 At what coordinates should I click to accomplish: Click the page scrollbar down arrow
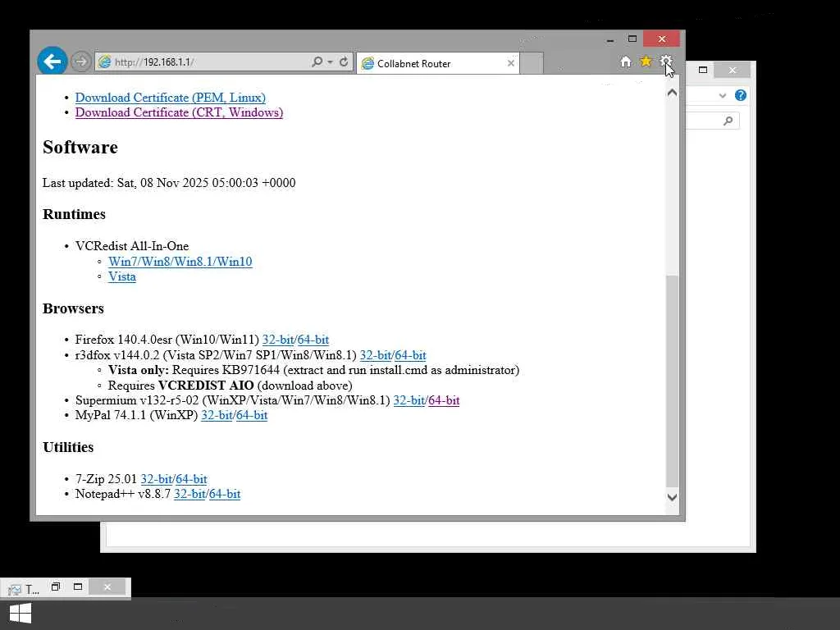[673, 497]
